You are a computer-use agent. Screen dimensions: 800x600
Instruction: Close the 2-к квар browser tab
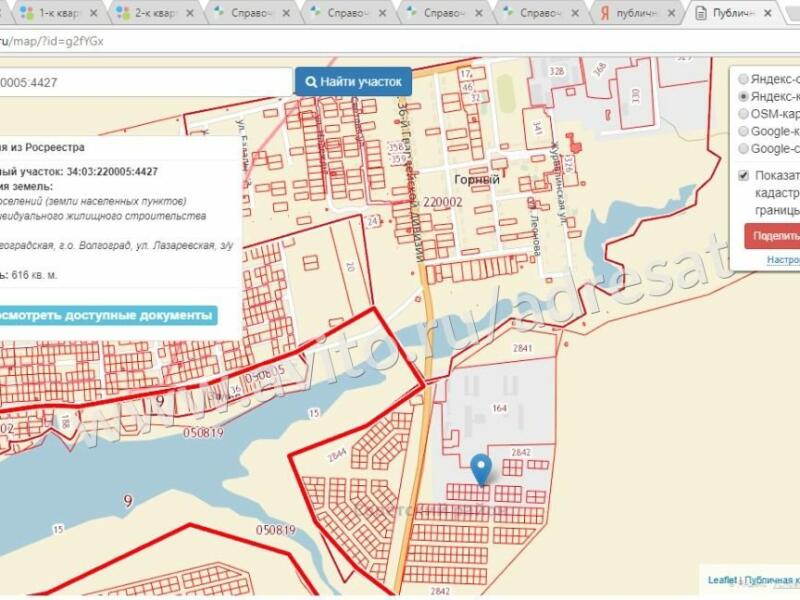point(190,13)
